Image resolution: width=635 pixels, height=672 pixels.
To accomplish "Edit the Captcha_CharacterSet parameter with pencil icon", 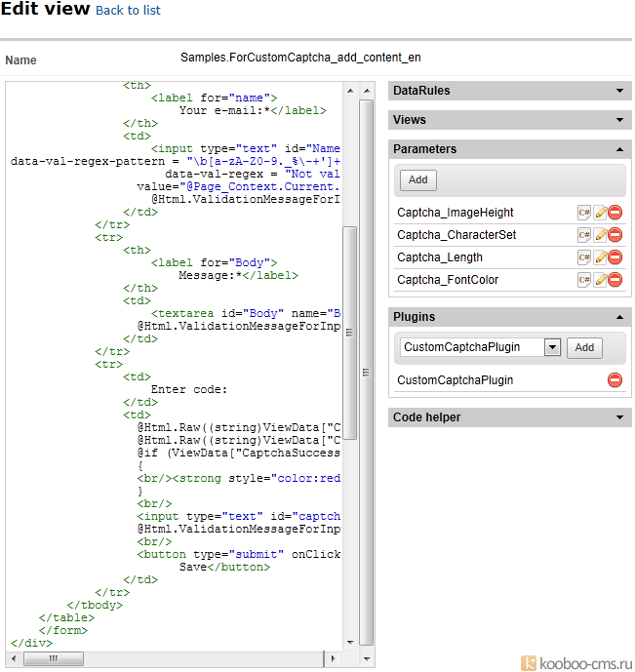I will [600, 235].
